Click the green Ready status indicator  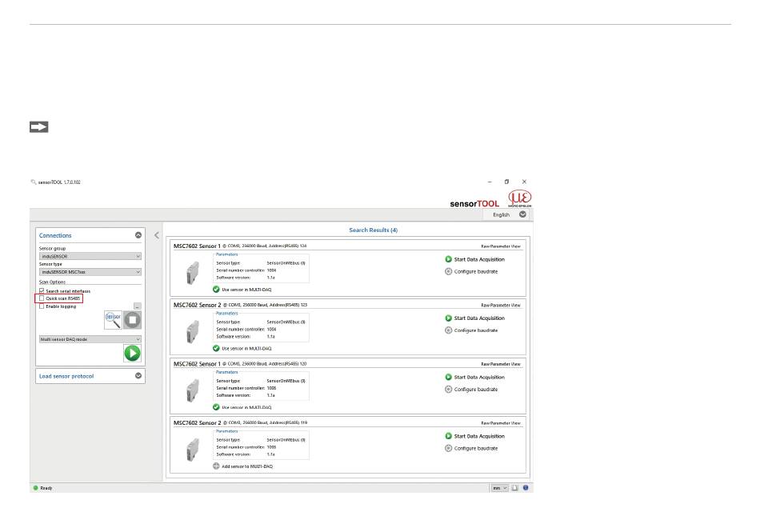tap(35, 488)
